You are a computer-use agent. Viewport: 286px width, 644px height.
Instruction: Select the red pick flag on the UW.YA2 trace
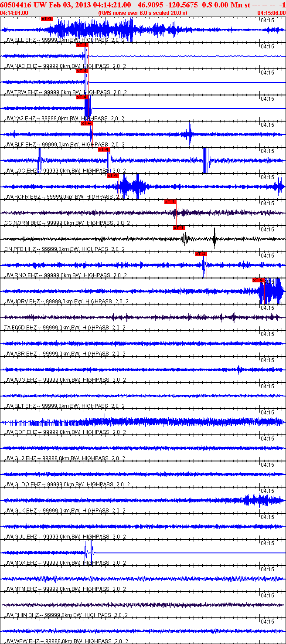tap(82, 97)
